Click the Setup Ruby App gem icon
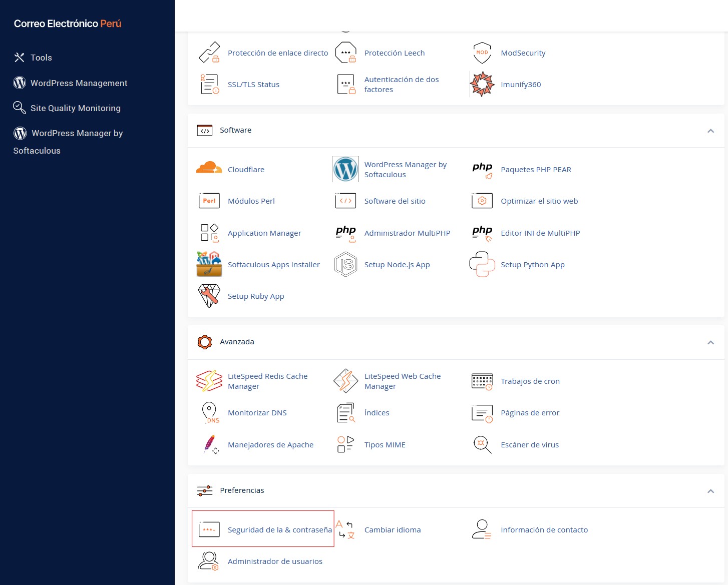This screenshot has width=728, height=585. [209, 296]
